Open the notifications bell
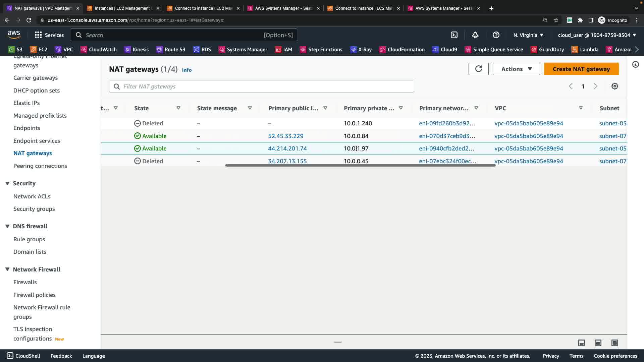Screen dimensions: 644x362 (x=475, y=35)
